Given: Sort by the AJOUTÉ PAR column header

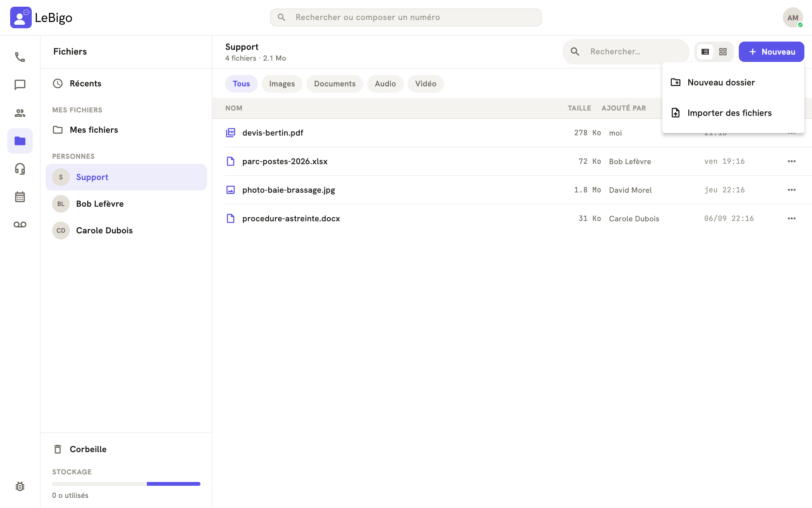Looking at the screenshot, I should point(623,108).
